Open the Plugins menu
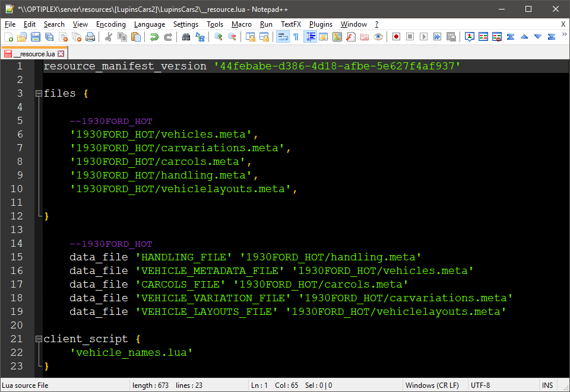The height and width of the screenshot is (392, 570). coord(321,24)
